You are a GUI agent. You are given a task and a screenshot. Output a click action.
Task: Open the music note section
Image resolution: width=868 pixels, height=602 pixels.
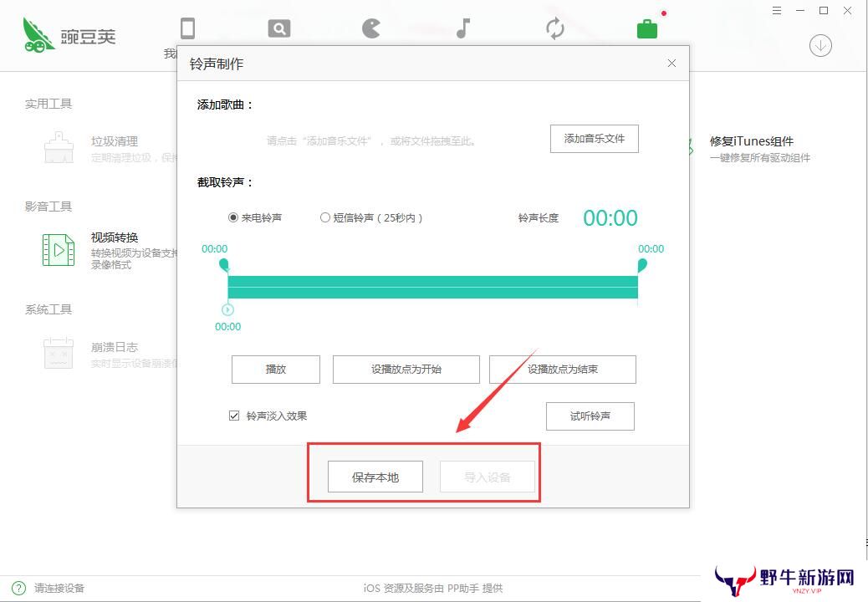tap(463, 28)
